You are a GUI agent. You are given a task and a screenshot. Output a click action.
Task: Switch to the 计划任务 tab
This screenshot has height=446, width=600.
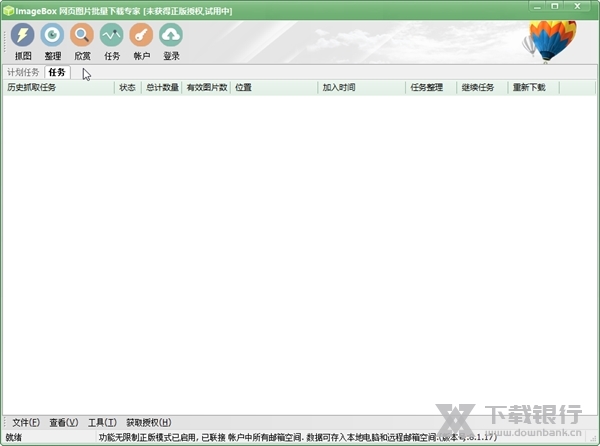23,72
